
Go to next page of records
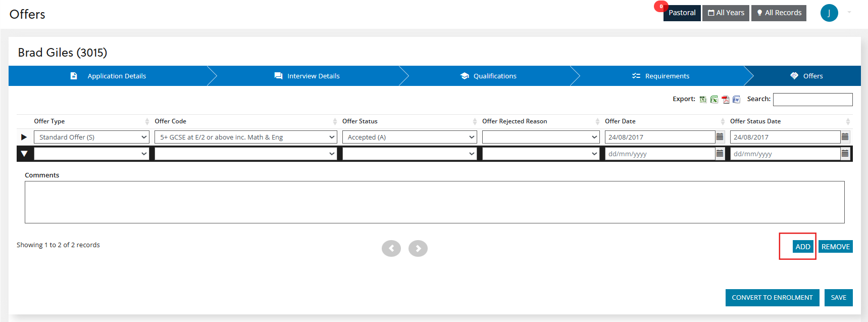(418, 248)
